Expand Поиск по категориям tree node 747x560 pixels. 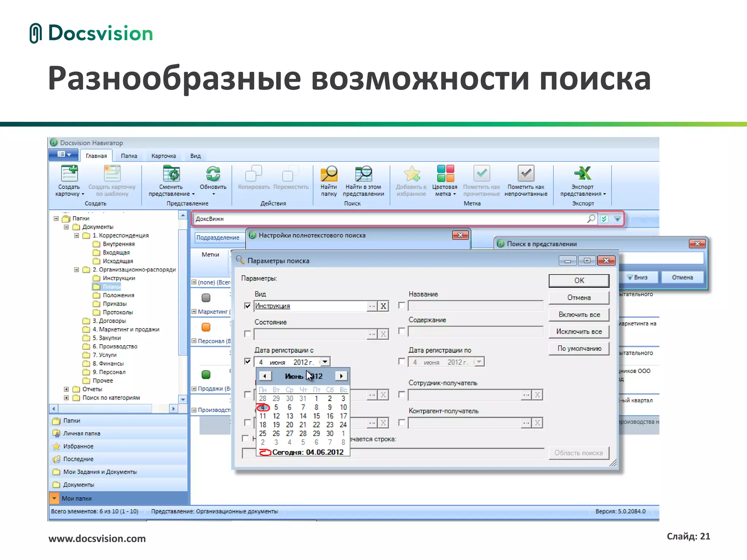click(66, 398)
